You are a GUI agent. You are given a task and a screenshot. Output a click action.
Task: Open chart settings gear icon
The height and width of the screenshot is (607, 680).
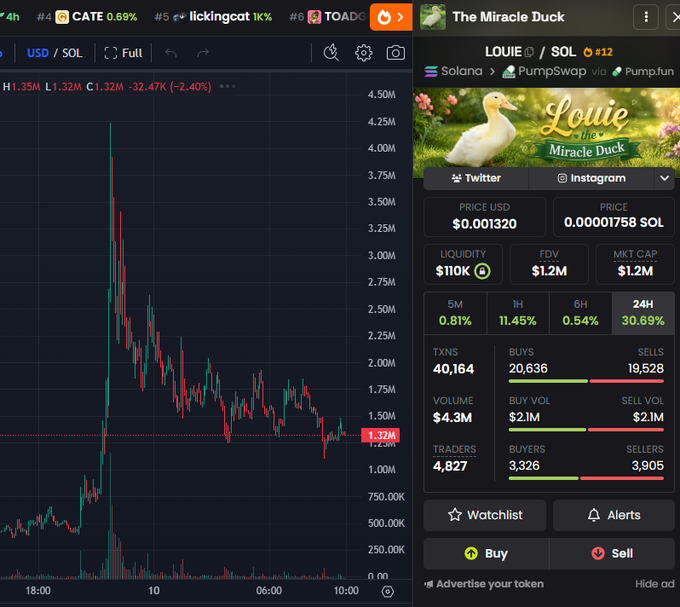point(363,53)
